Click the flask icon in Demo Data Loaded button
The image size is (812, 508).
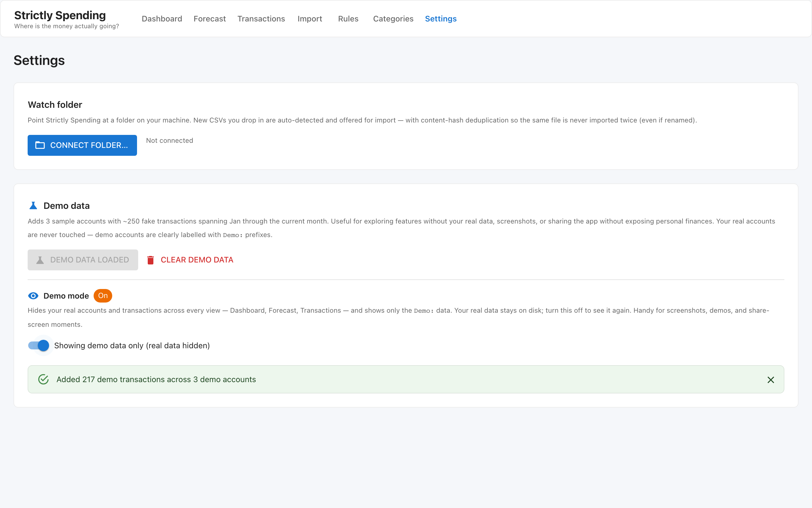40,260
